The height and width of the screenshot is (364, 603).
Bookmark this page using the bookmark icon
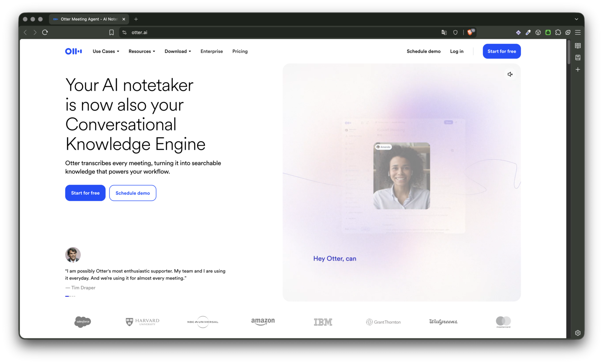click(112, 32)
